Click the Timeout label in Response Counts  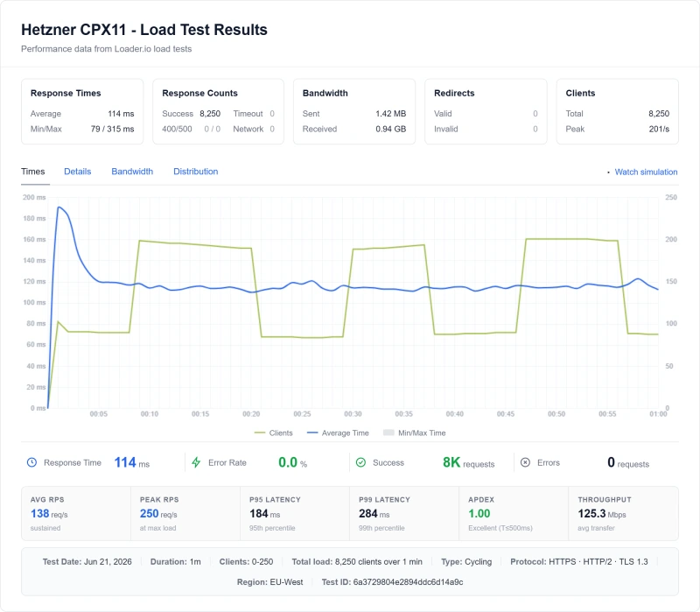(x=248, y=114)
